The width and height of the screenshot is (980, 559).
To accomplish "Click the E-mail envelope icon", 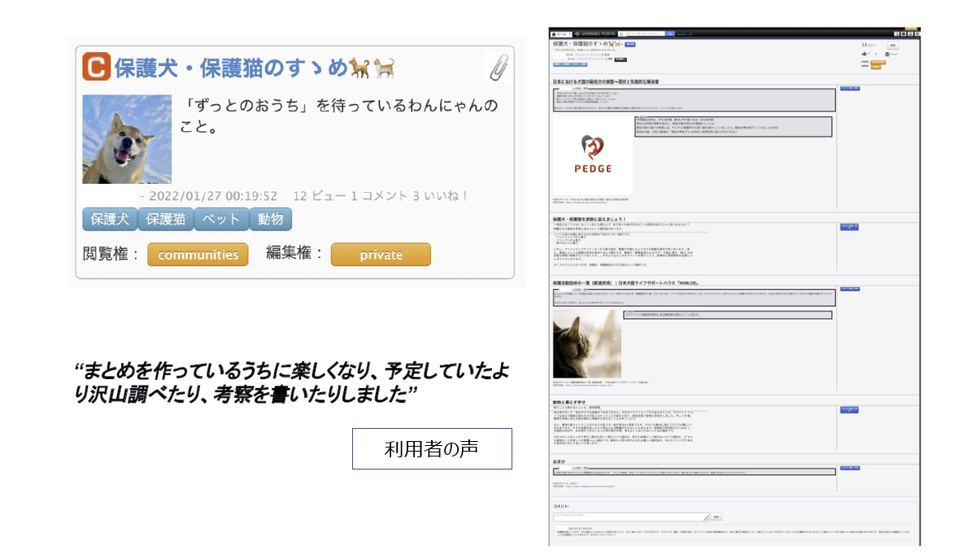I will [886, 54].
